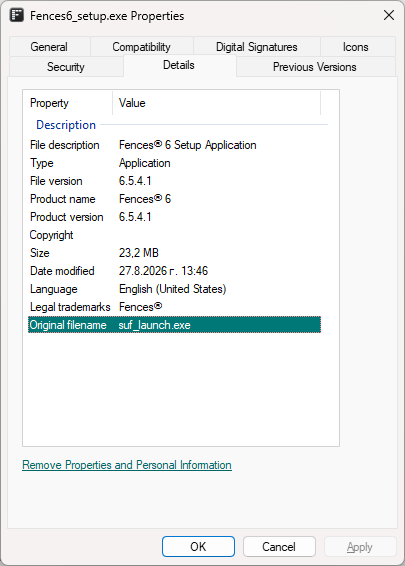Image resolution: width=405 pixels, height=566 pixels.
Task: Select the Size row
Action: coord(174,253)
